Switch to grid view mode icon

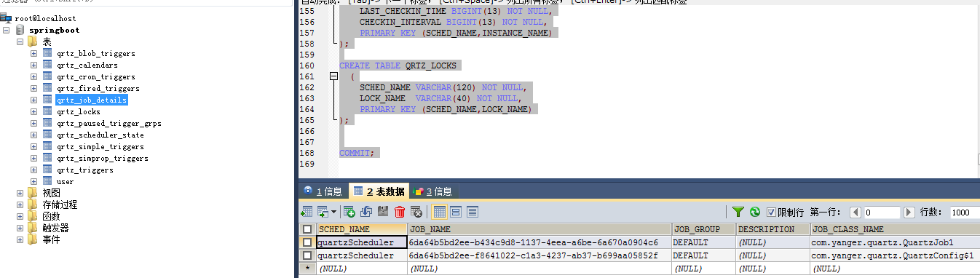pos(439,212)
